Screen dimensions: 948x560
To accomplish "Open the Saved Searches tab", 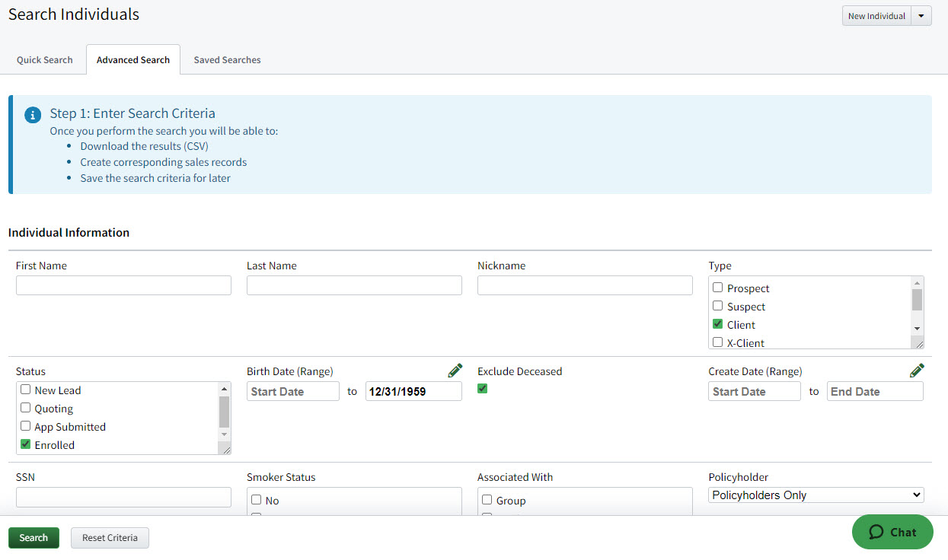I will pyautogui.click(x=227, y=60).
